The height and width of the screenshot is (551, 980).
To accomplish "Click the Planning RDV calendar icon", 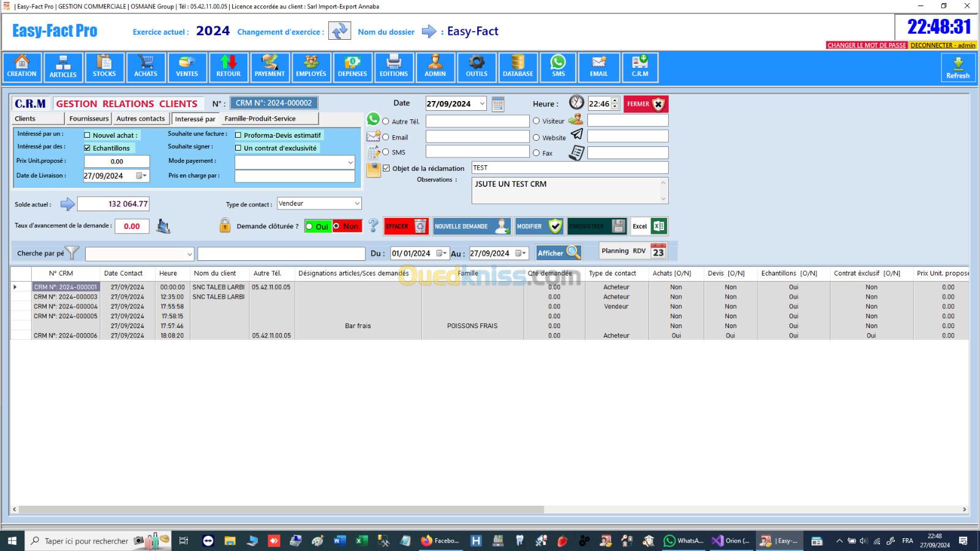I will click(x=658, y=251).
